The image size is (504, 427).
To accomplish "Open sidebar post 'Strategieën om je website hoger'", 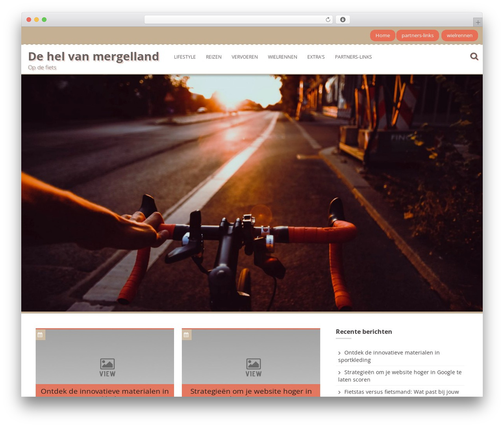I will coord(400,376).
